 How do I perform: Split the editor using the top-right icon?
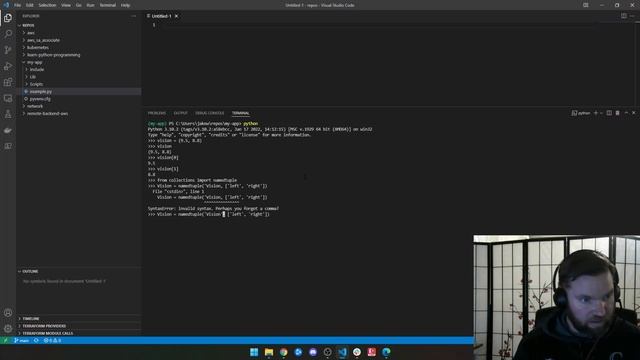624,16
